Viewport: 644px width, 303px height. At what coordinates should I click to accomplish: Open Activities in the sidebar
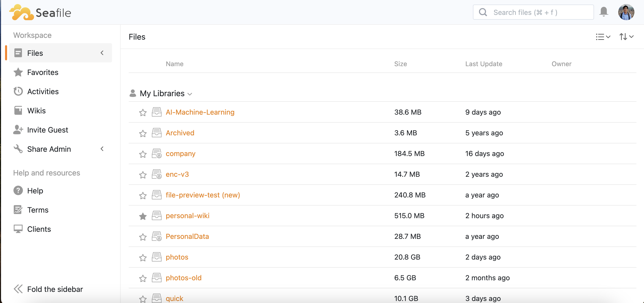43,92
